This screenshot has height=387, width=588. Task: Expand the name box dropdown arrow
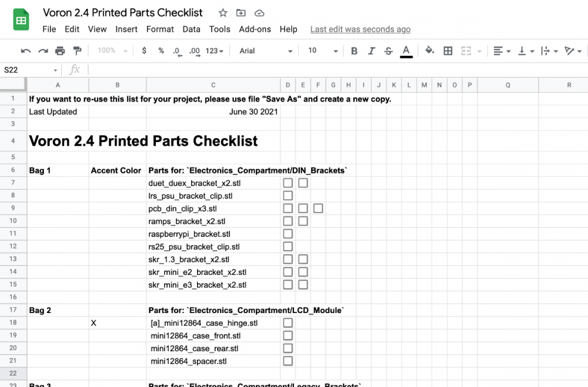pos(55,70)
